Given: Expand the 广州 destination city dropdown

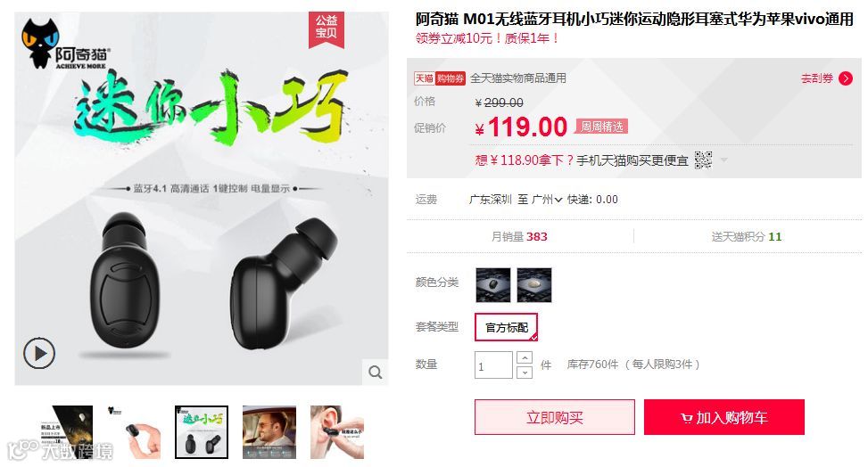Looking at the screenshot, I should click(x=547, y=200).
